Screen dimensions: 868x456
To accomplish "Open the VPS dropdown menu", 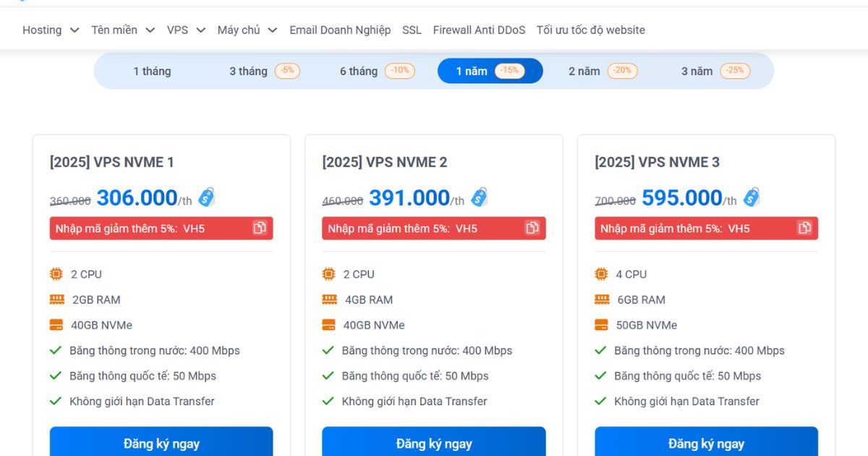I will (177, 30).
